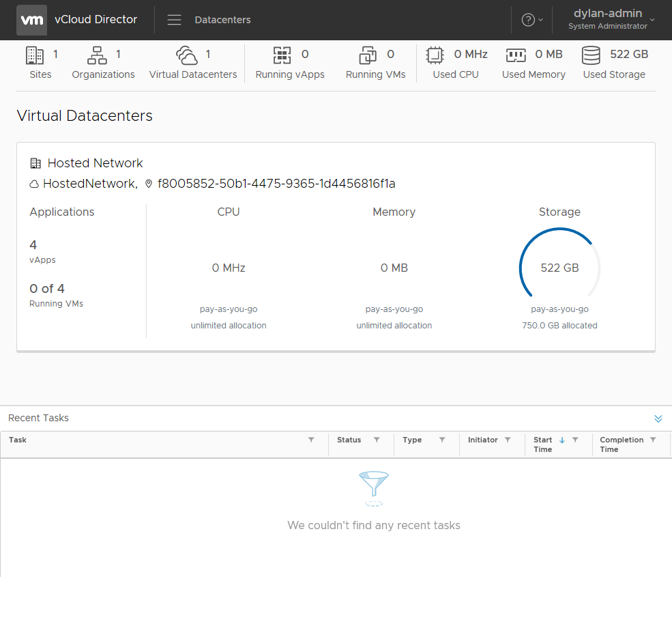Sort by the Completion Time column header

(622, 444)
